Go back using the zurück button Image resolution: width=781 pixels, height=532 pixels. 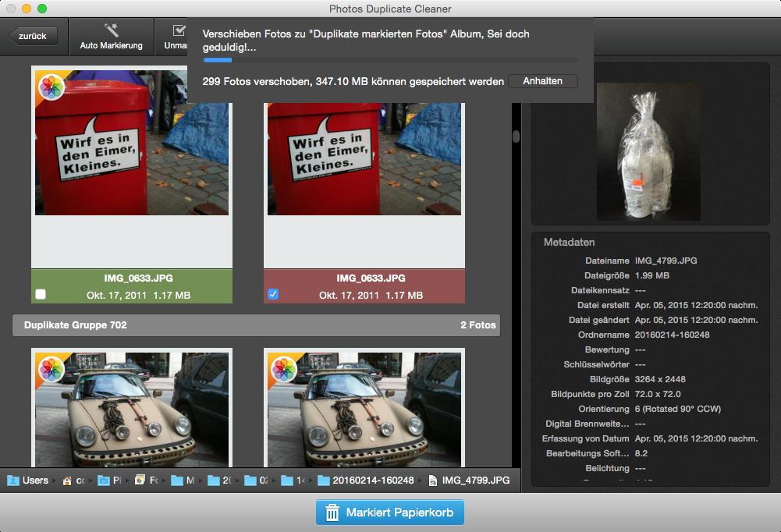point(32,36)
